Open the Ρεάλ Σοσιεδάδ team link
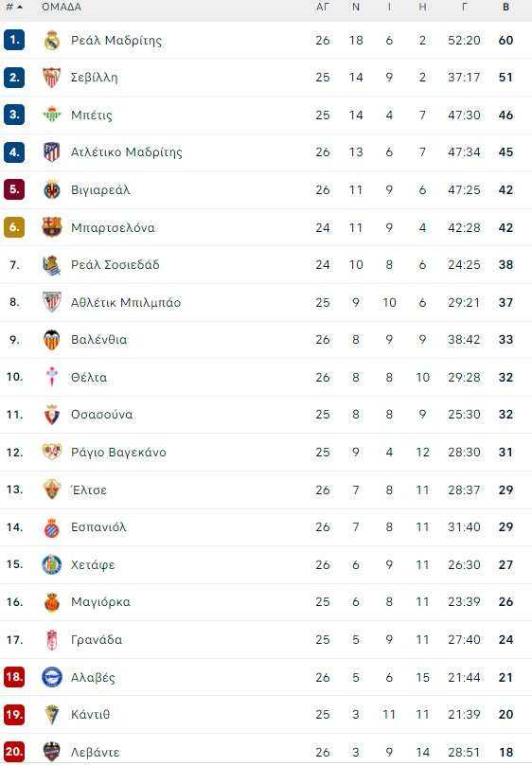The image size is (532, 766). click(x=115, y=265)
